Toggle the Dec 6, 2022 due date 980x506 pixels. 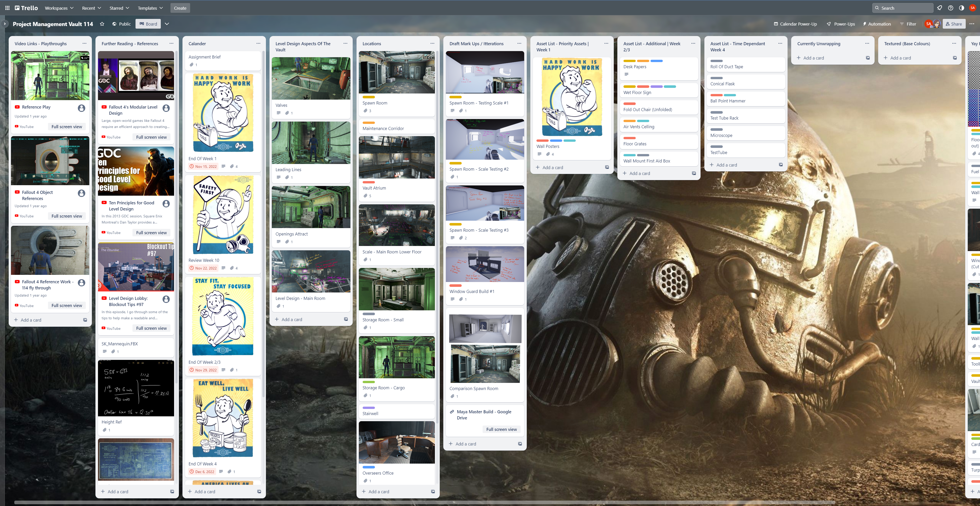(202, 472)
